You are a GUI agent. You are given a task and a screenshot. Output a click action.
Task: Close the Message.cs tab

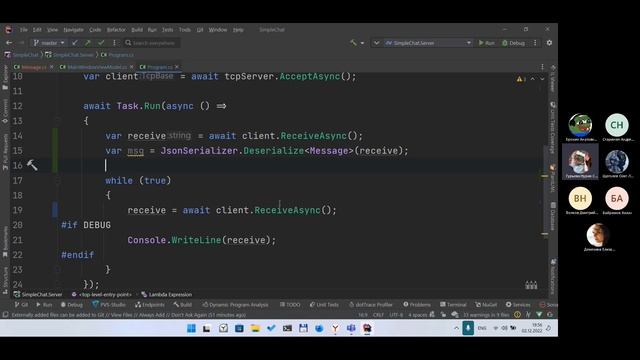coord(51,67)
